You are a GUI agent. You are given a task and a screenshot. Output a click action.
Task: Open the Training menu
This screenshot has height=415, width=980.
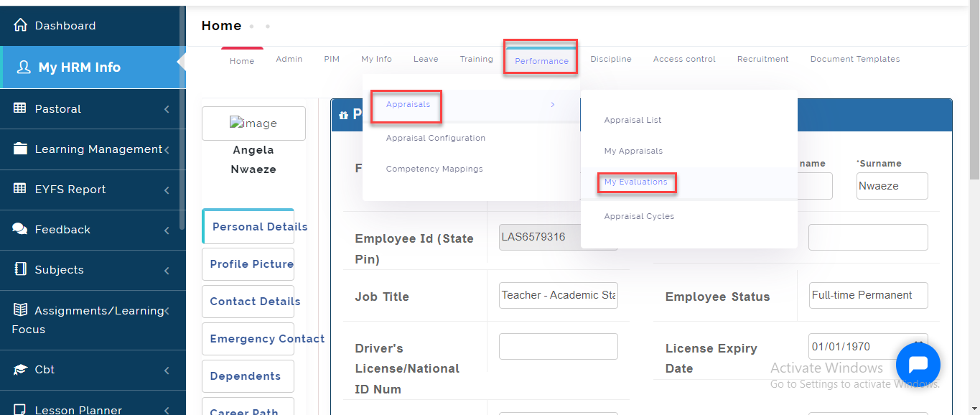point(477,59)
